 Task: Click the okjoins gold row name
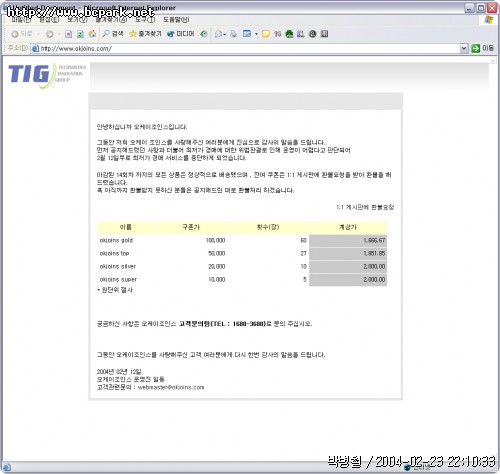(x=116, y=240)
